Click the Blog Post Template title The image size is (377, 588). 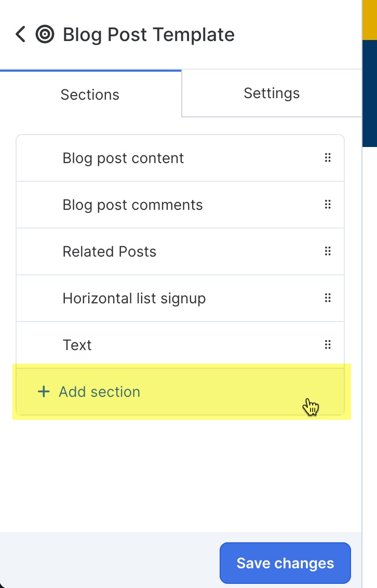[x=148, y=34]
